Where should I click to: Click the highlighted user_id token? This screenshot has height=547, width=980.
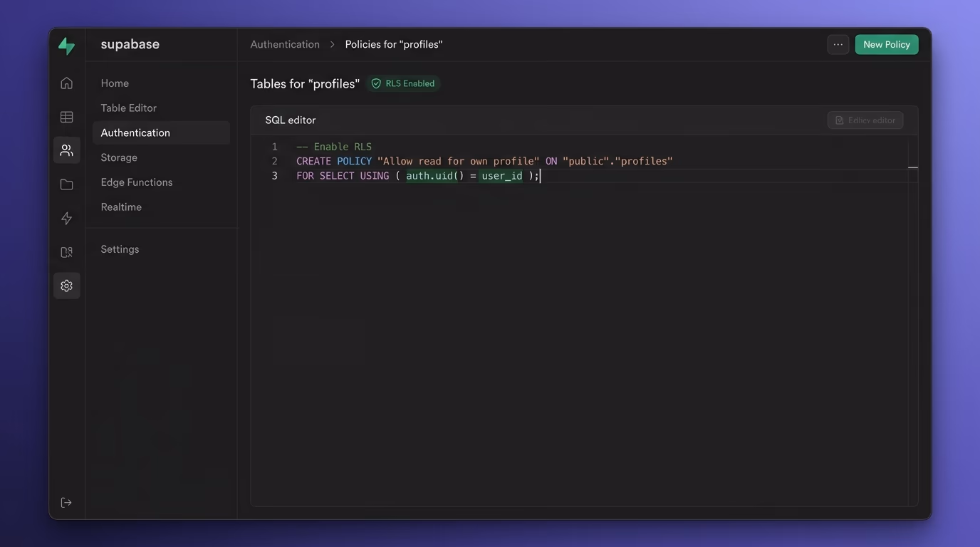501,176
